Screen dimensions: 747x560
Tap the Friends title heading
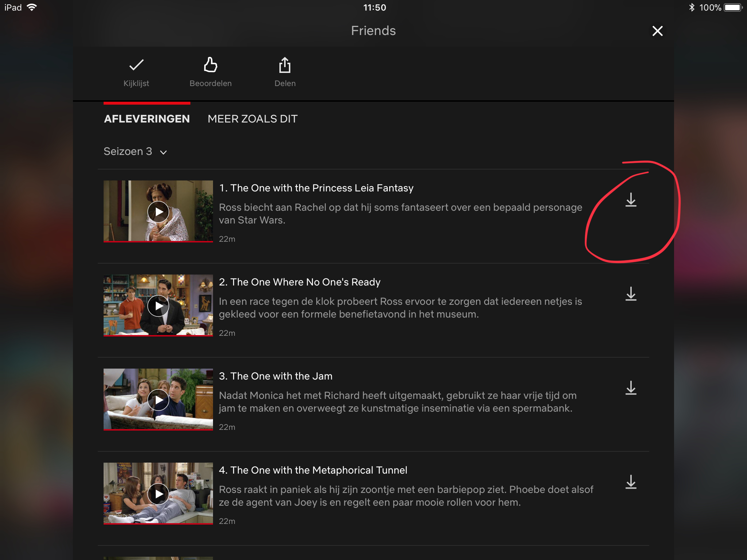(373, 31)
